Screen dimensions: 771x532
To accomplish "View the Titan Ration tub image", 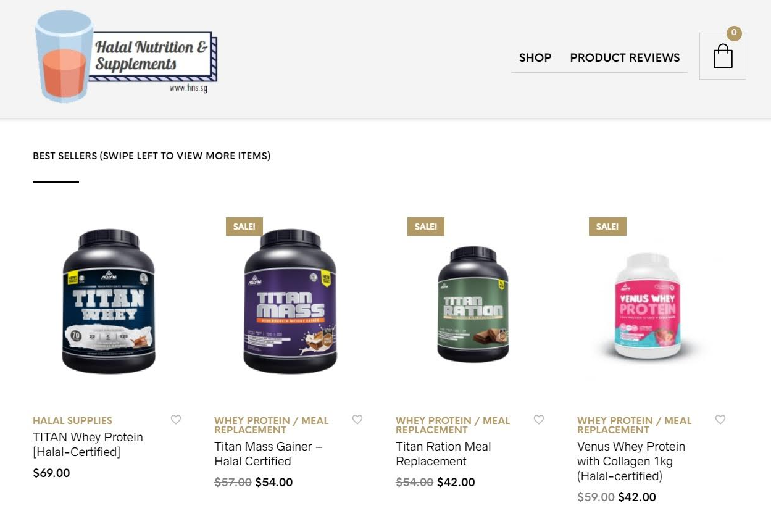I will click(473, 304).
